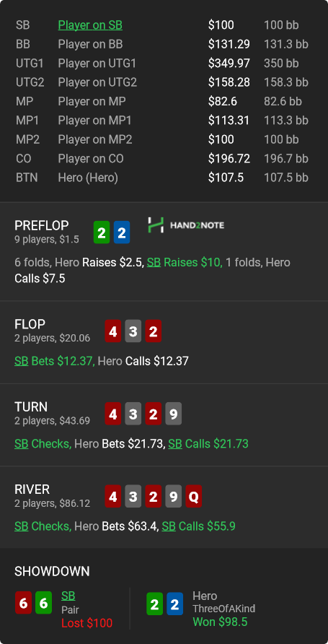Click SB link before Calls $21.73

(x=175, y=443)
